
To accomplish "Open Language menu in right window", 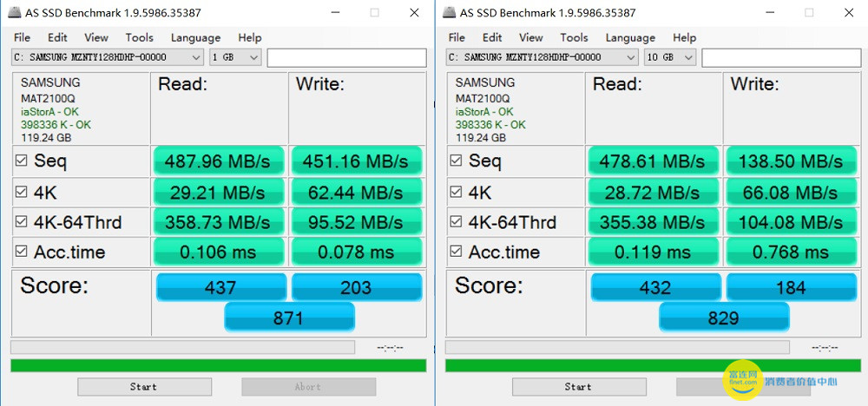I will coord(630,37).
